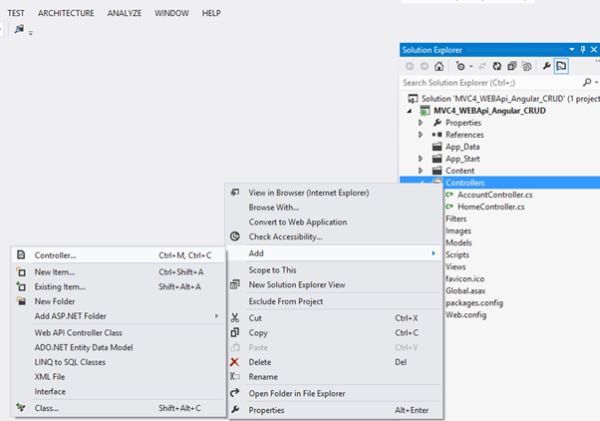The width and height of the screenshot is (600, 421).
Task: Select the Controllers folder in the tree
Action: coord(465,183)
